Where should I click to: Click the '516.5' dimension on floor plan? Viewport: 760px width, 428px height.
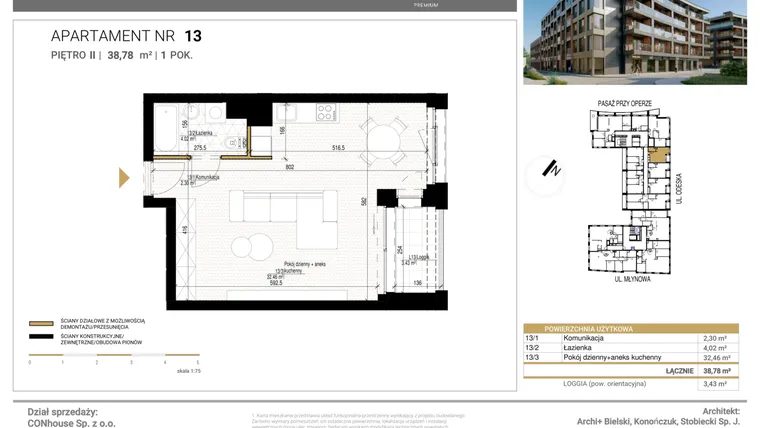338,148
